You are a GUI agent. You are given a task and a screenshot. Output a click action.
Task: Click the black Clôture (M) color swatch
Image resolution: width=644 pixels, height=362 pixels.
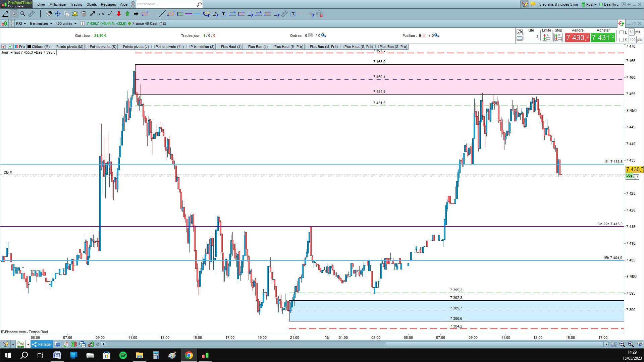[x=29, y=47]
